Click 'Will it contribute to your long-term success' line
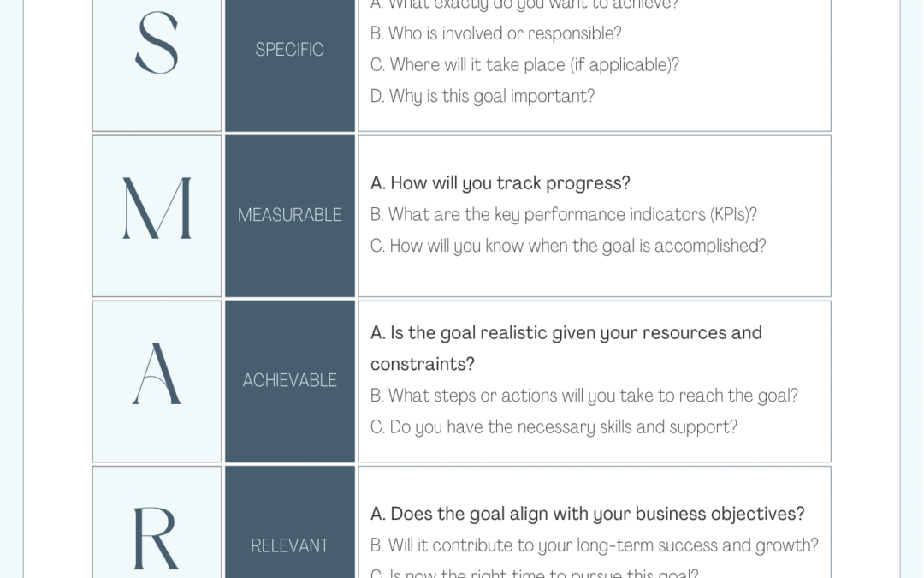 pyautogui.click(x=594, y=545)
